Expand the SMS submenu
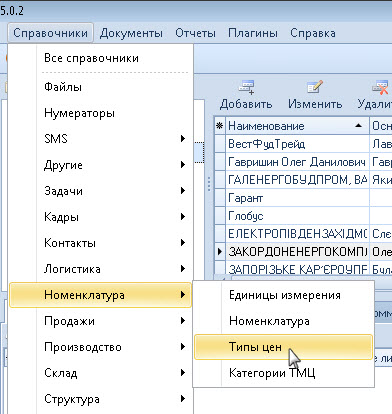Viewport: 392px width, 414px height. (100, 138)
